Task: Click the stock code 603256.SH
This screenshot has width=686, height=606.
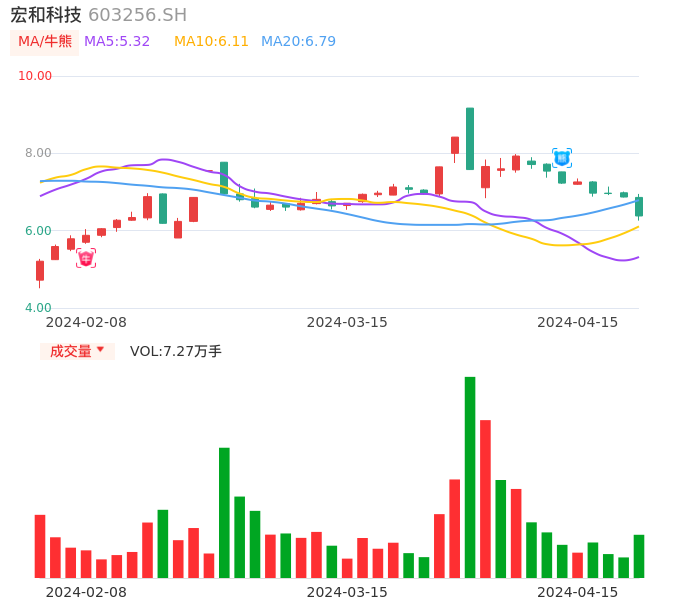Action: [x=137, y=15]
